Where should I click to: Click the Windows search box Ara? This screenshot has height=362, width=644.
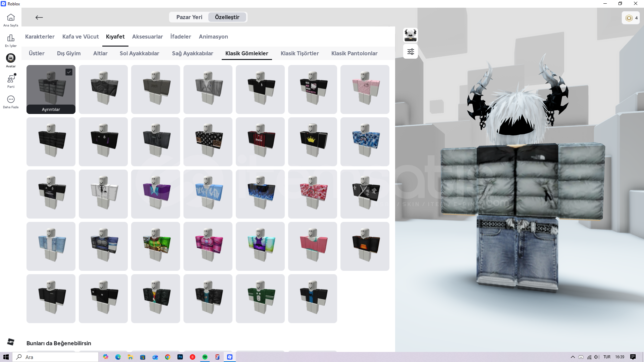click(56, 357)
